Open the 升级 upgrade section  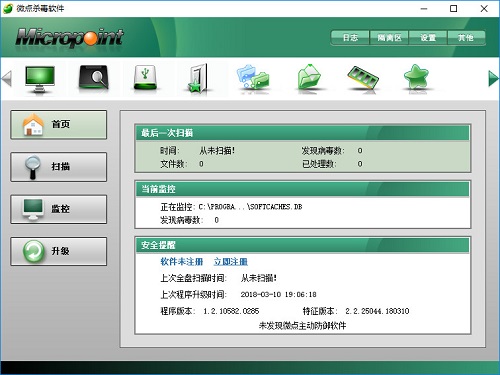(59, 251)
